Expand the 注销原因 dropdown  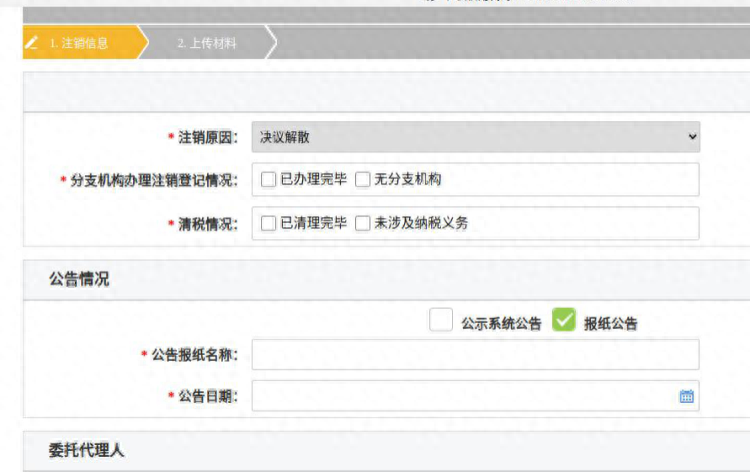(x=476, y=137)
